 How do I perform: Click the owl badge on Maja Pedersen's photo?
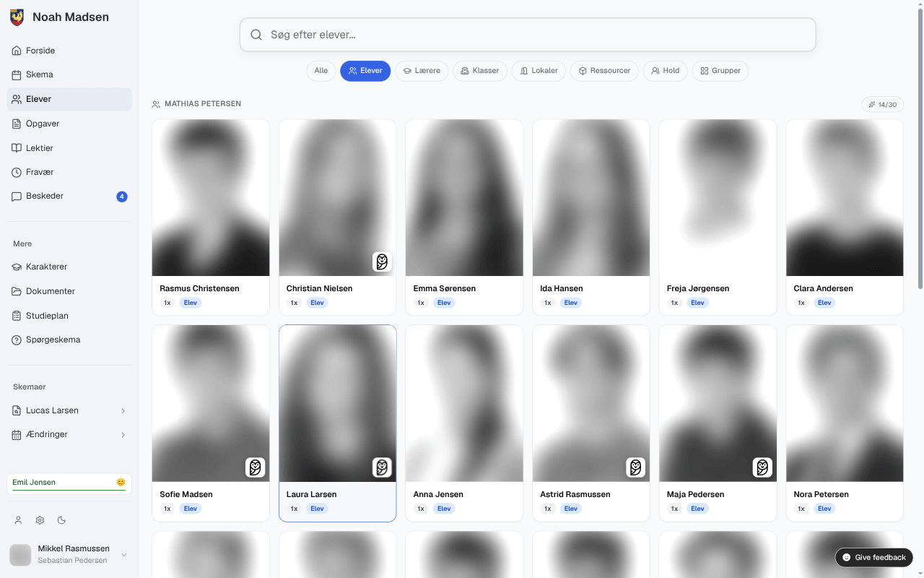click(x=762, y=467)
